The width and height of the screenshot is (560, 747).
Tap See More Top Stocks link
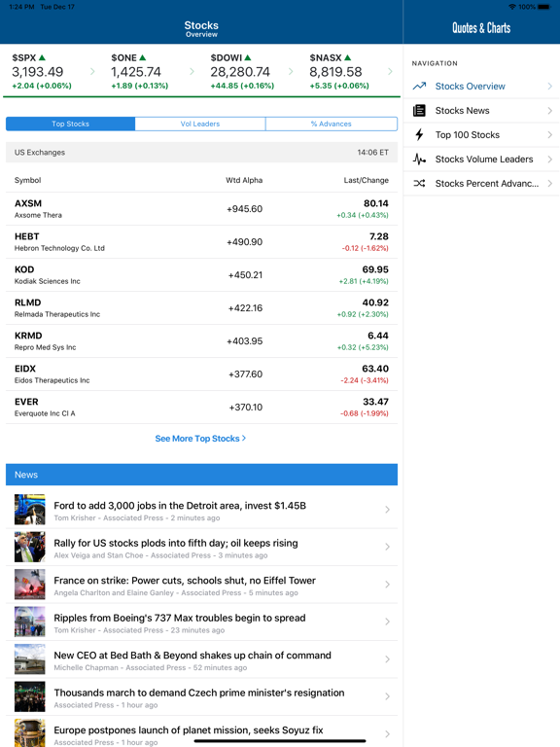pyautogui.click(x=200, y=439)
